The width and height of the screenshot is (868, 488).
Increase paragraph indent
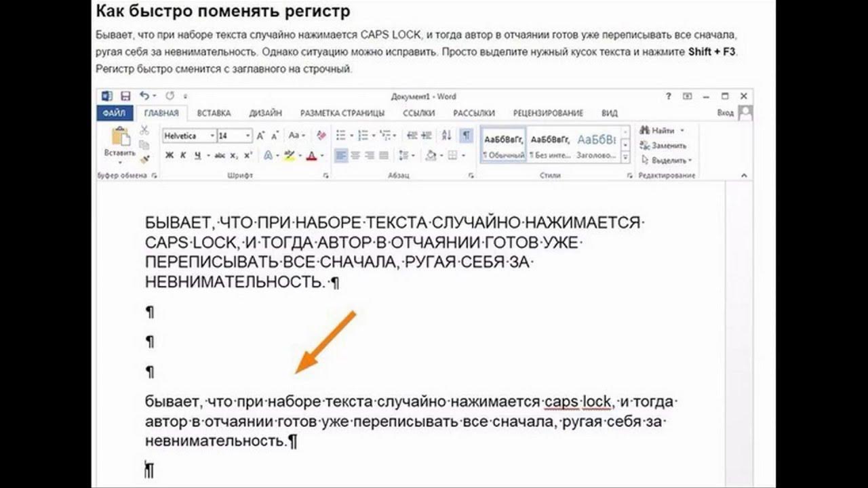[427, 136]
